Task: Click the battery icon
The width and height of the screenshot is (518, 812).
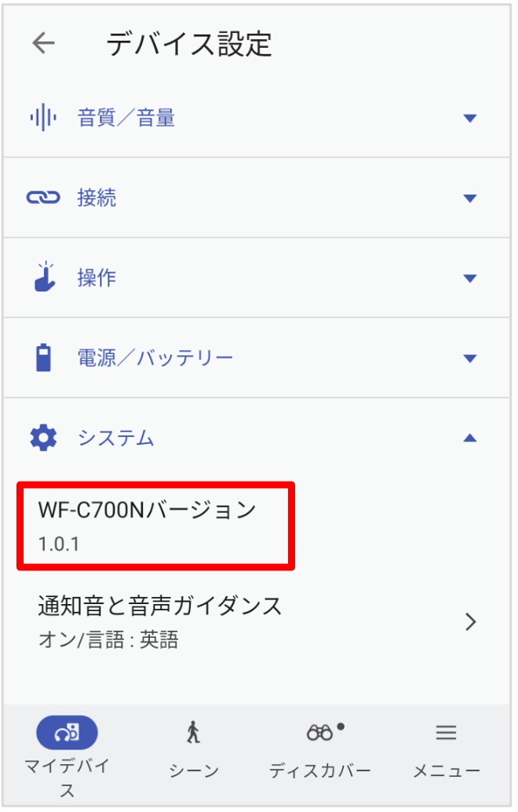Action: click(x=43, y=358)
